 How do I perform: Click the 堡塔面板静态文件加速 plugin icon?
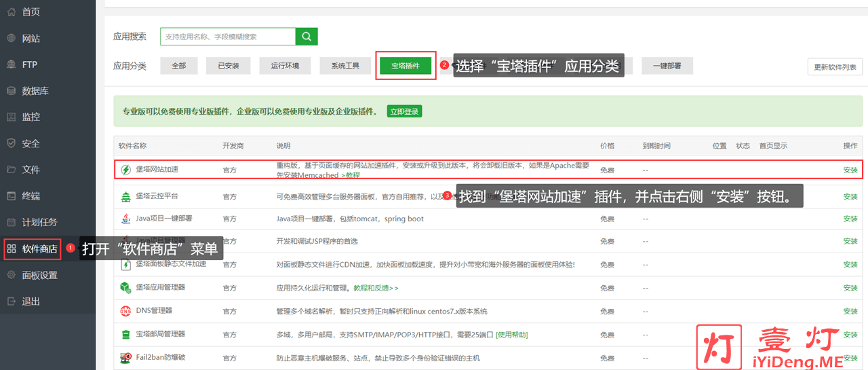(x=125, y=264)
